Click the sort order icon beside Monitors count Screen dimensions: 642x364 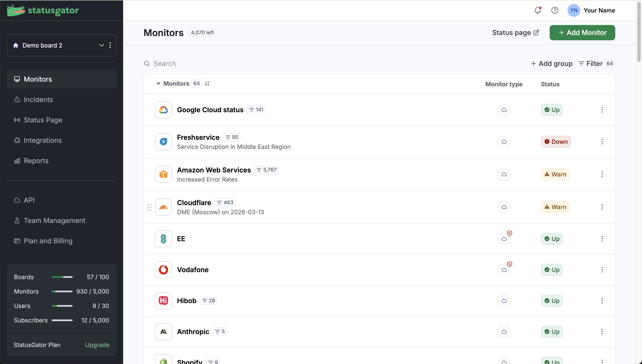(207, 84)
